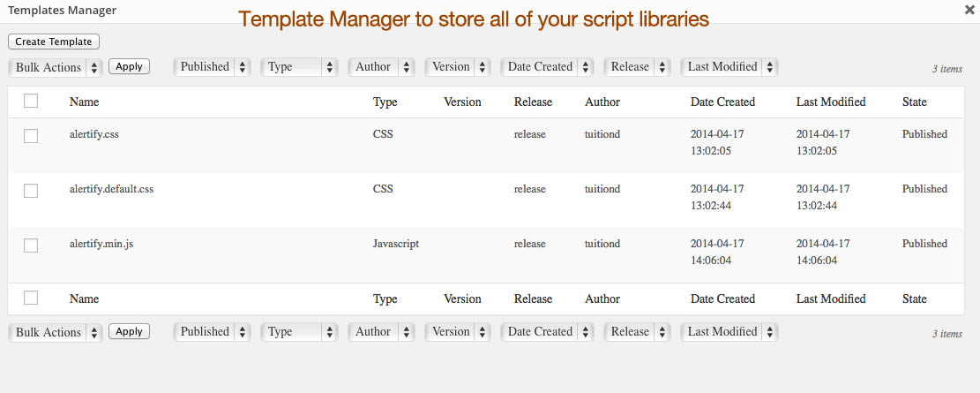Viewport: 980px width, 393px height.
Task: Open the alertify.min.js template
Action: coord(101,244)
